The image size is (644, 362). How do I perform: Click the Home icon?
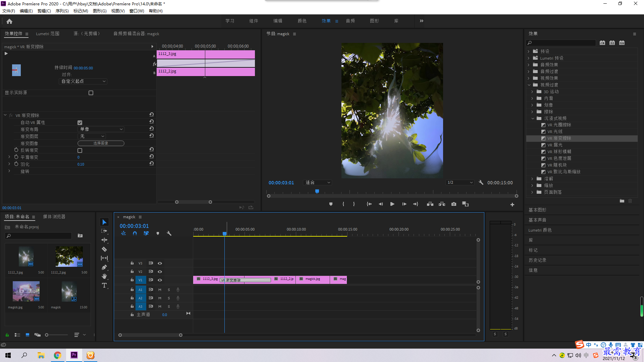pyautogui.click(x=9, y=21)
